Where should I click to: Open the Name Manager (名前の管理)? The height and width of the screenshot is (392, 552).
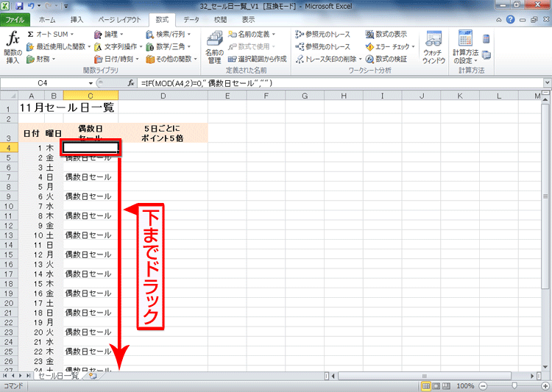tap(214, 47)
